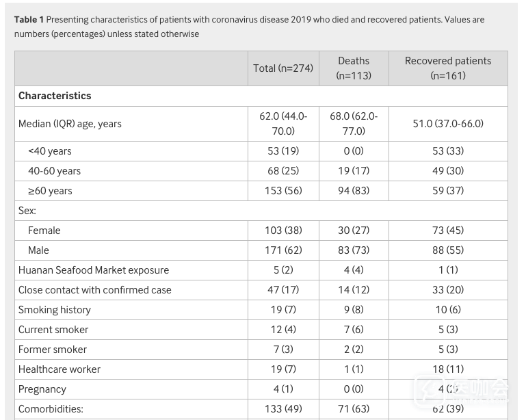Select 'Close contact with confirmed case' row

[x=95, y=290]
